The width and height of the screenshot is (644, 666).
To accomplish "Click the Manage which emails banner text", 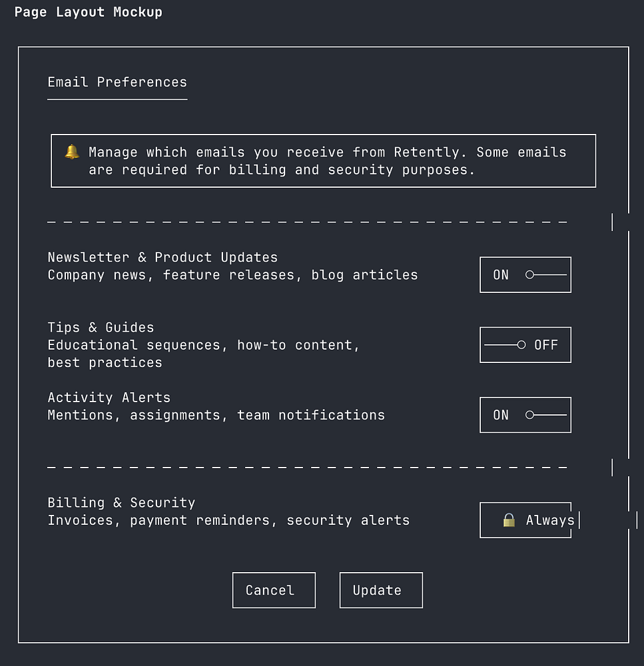I will 327,161.
